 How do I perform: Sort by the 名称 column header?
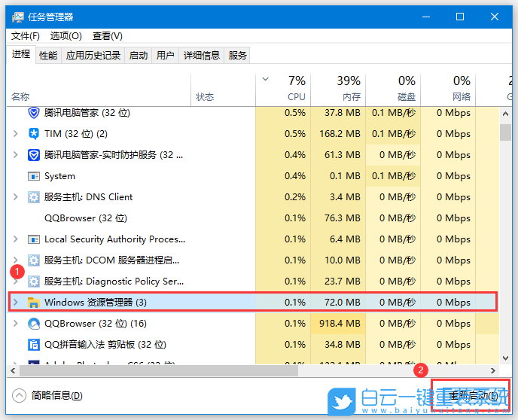99,90
